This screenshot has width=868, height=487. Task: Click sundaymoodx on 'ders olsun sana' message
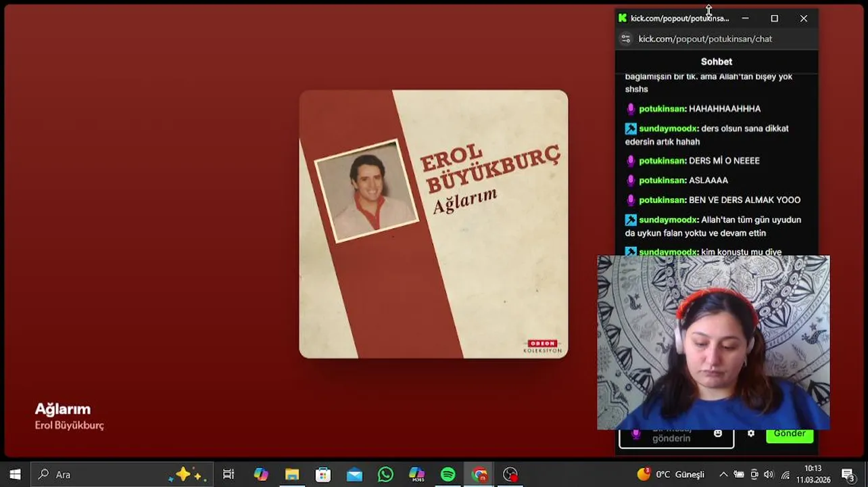[668, 128]
